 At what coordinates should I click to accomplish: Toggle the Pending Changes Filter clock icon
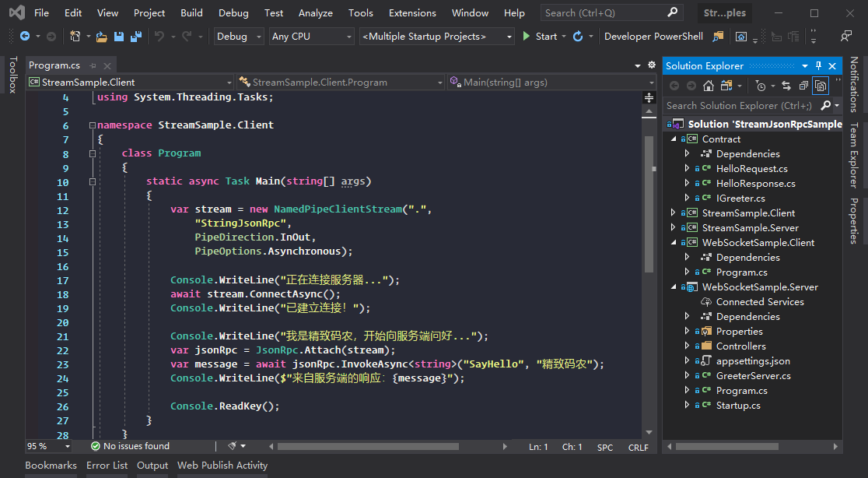click(x=760, y=86)
